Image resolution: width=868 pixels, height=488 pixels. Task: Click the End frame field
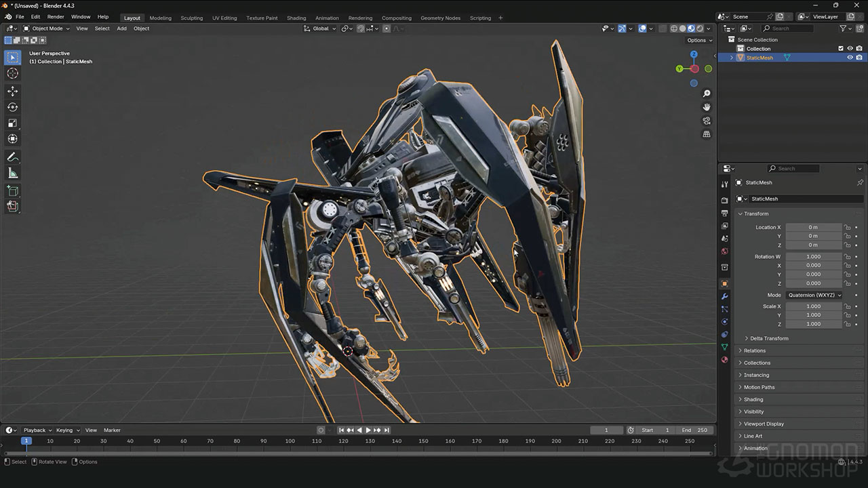coord(695,430)
